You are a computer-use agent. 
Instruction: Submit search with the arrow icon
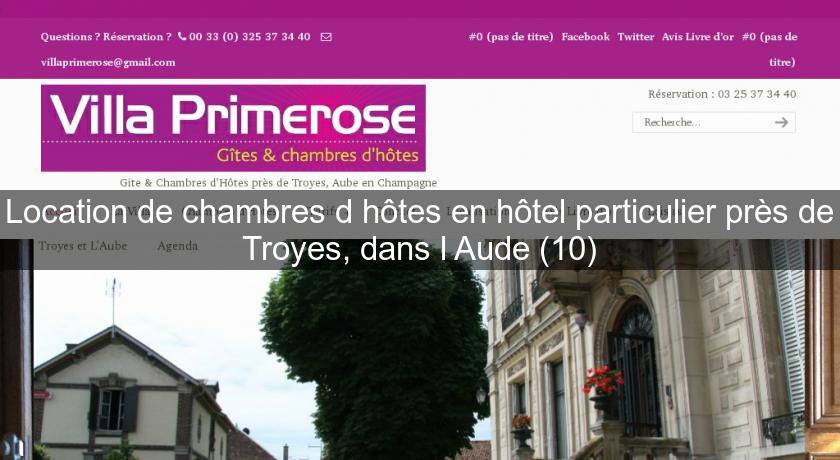[x=781, y=122]
